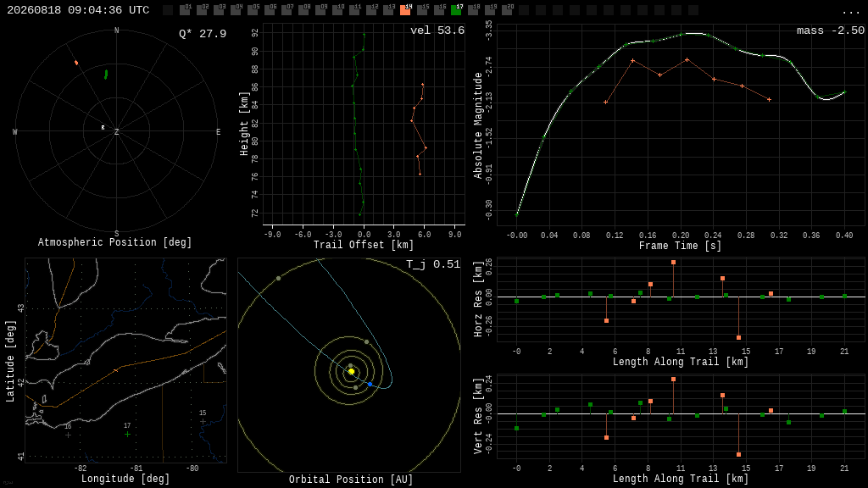868x488 pixels.
Task: Click the T_j 0.51 readout
Action: (x=433, y=264)
